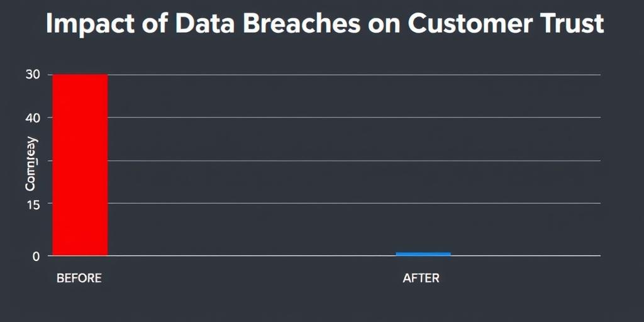Click the gridline at value 40

click(x=352, y=118)
